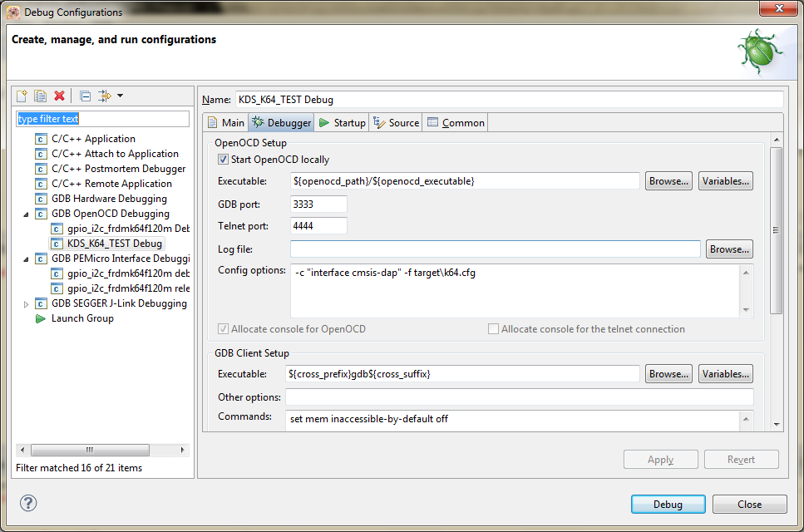Click the Debugger panel scroll down arrow
Viewport: 804px width, 532px height.
click(777, 425)
